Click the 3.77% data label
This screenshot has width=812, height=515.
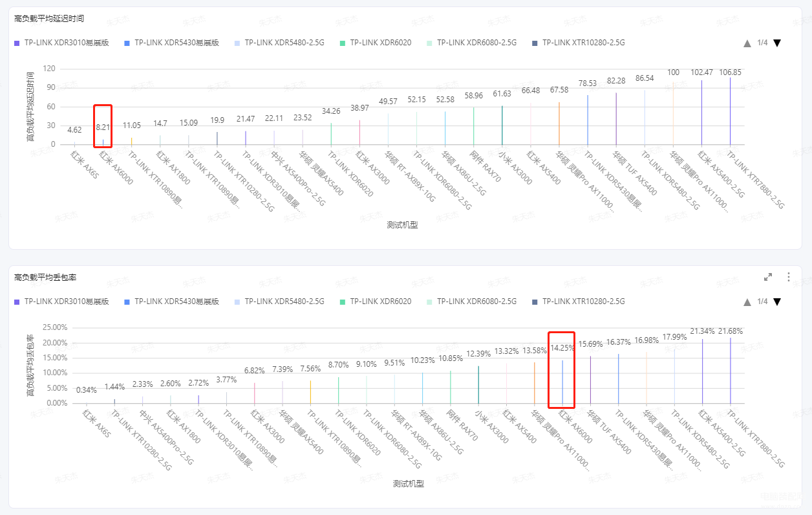coord(226,379)
